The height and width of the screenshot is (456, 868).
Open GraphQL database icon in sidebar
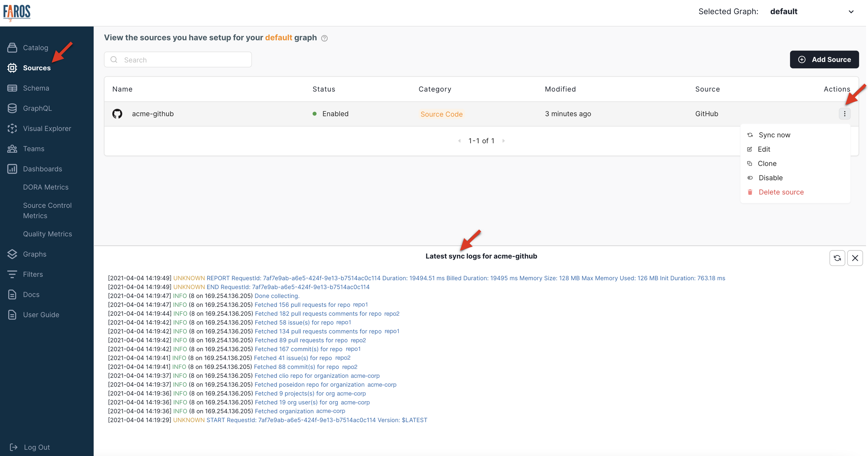point(12,108)
